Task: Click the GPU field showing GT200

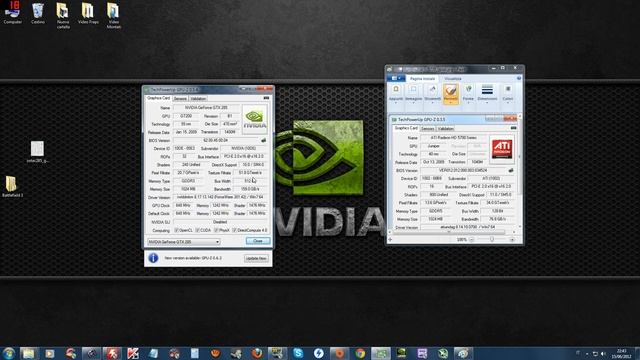Action: coord(186,116)
